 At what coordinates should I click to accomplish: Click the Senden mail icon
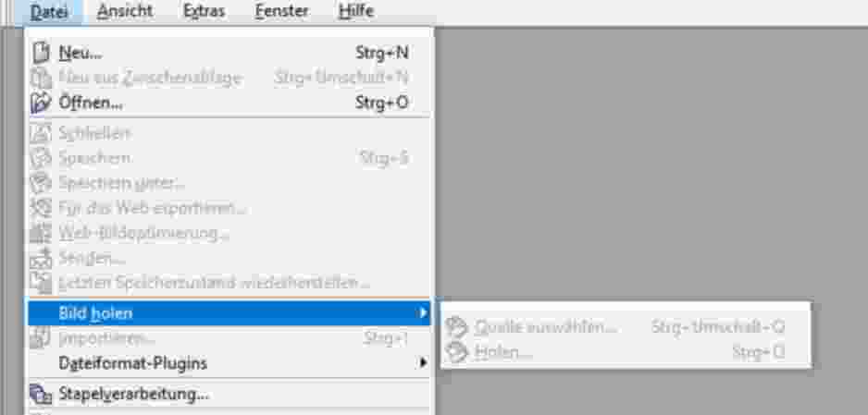point(41,258)
